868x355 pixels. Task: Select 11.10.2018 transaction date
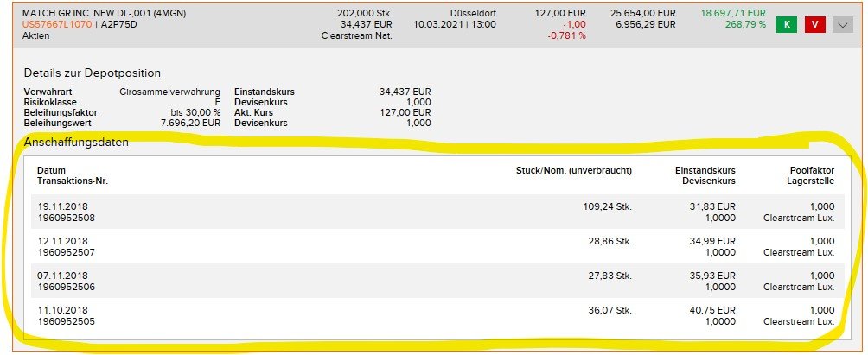63,310
